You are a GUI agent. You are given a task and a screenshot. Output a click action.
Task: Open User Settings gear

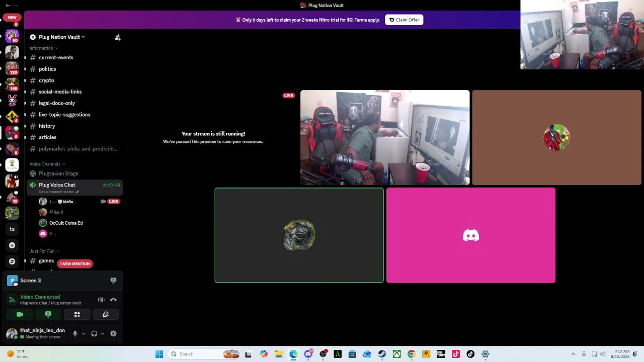tap(113, 333)
